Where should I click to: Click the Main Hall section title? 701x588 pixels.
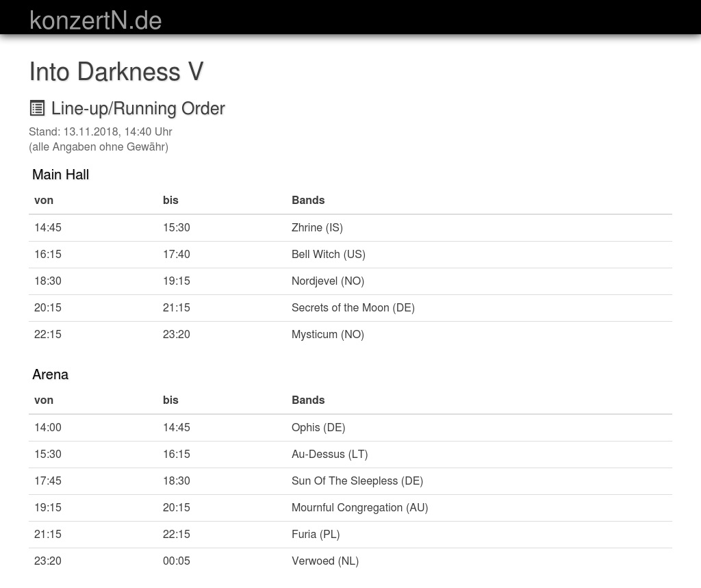point(60,175)
